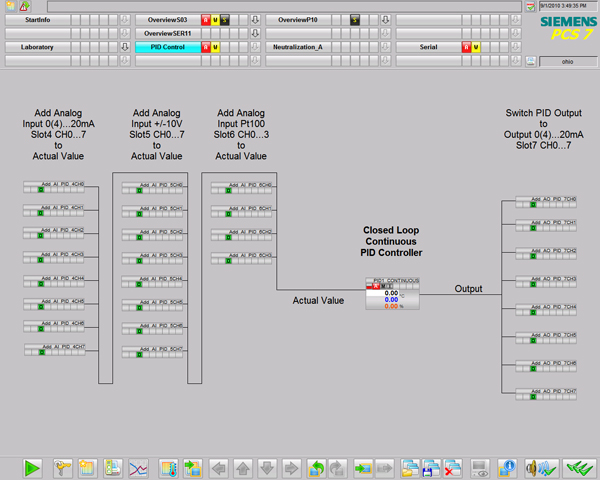Open the trend chart icon in toolbar
This screenshot has height=480, width=600.
click(x=138, y=466)
